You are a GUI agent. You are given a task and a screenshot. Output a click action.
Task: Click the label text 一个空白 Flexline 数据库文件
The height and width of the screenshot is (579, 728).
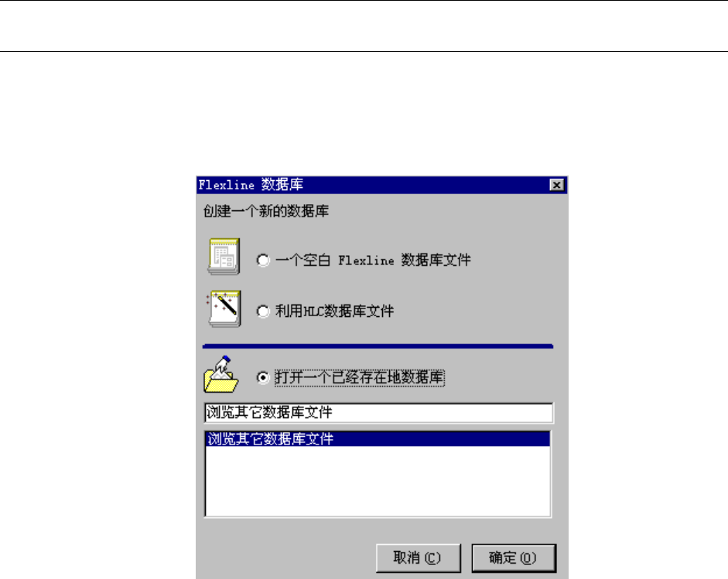coord(373,260)
